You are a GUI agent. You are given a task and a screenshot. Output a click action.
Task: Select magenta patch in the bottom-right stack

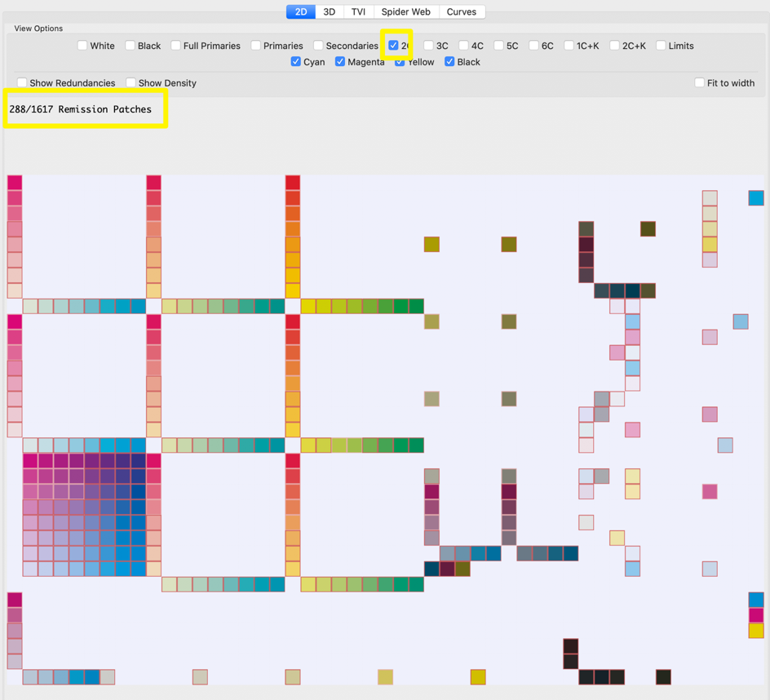(756, 615)
